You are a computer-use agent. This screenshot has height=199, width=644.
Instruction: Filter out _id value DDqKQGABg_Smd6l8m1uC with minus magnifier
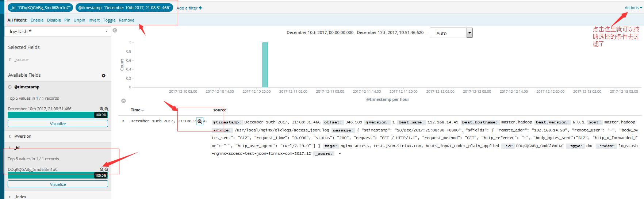107,169
